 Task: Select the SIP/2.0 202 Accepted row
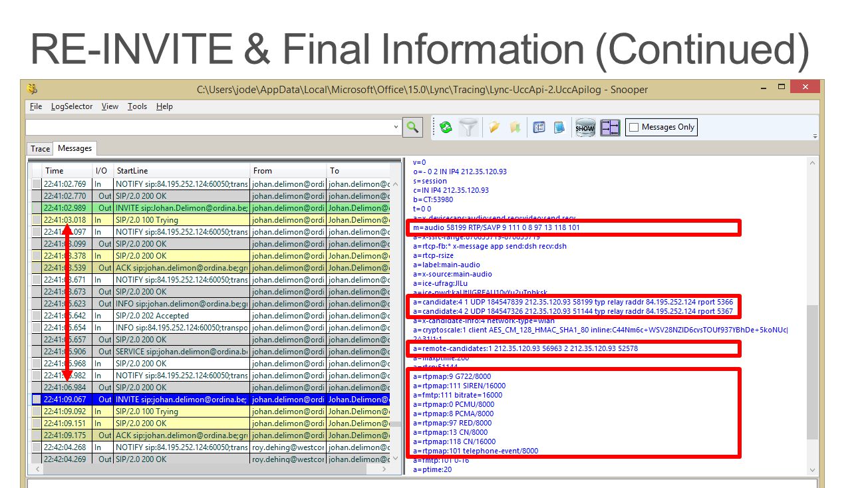210,316
